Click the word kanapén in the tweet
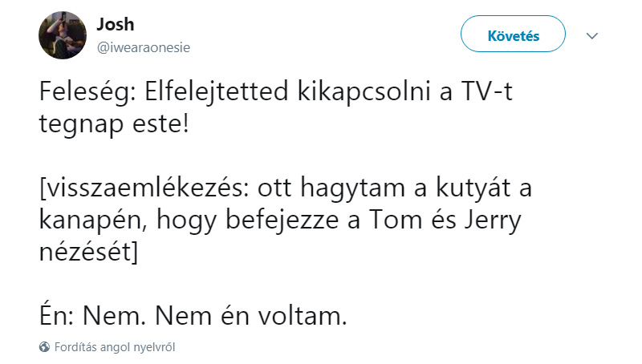The width and height of the screenshot is (642, 364). pos(94,220)
